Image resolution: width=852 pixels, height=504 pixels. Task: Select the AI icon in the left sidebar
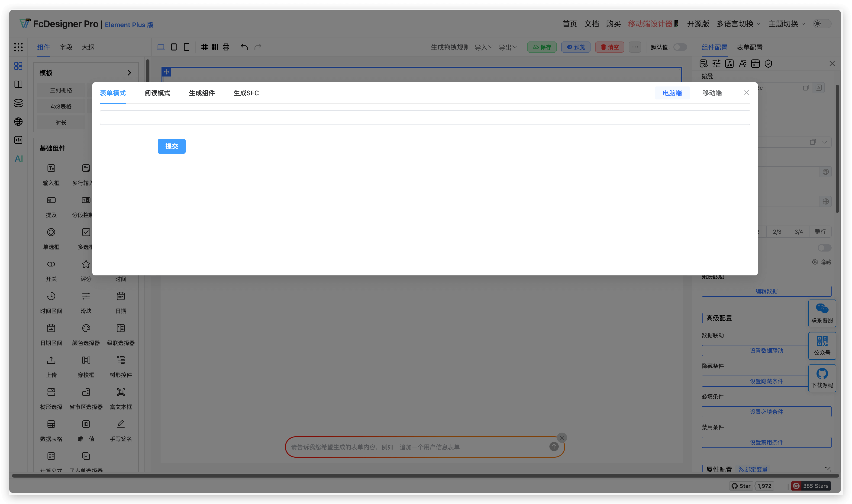coord(18,158)
